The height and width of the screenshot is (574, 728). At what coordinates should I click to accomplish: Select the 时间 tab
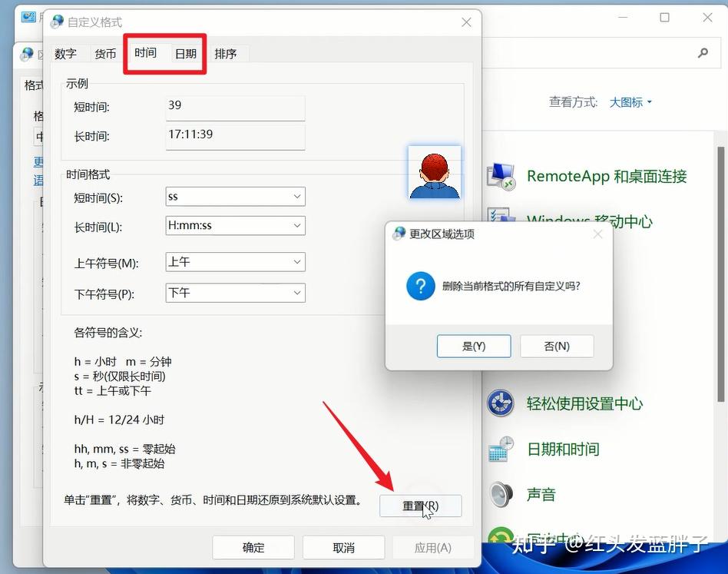145,52
